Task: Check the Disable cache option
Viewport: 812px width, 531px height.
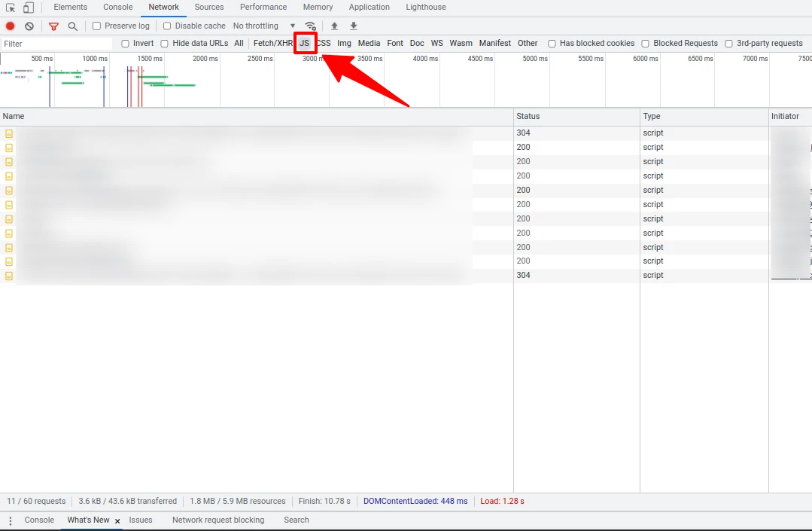Action: click(x=167, y=26)
